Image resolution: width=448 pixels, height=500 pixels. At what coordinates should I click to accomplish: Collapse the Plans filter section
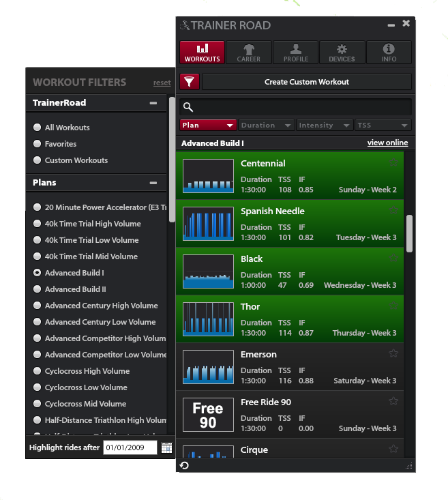(x=153, y=183)
